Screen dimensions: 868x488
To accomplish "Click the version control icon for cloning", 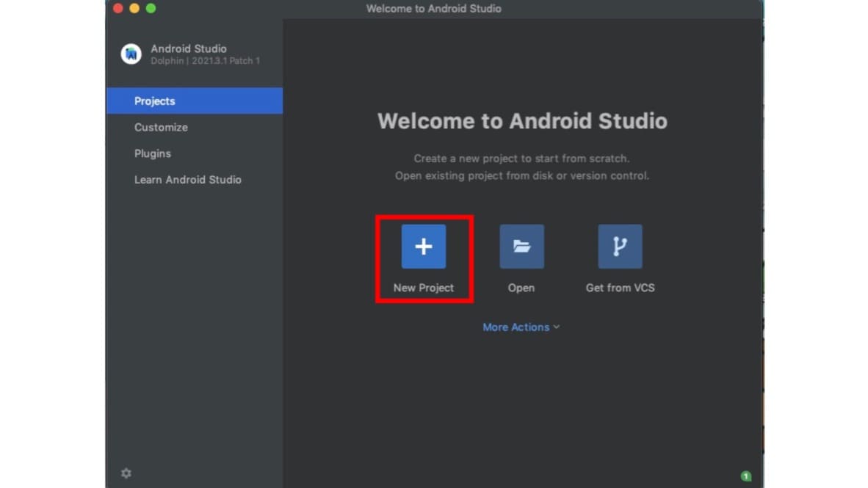I will [620, 247].
